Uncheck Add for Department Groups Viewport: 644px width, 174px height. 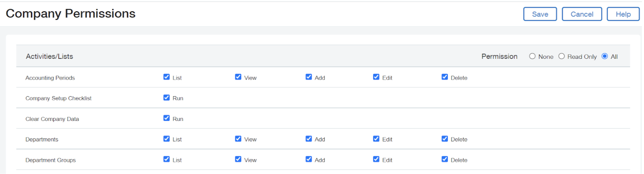309,159
